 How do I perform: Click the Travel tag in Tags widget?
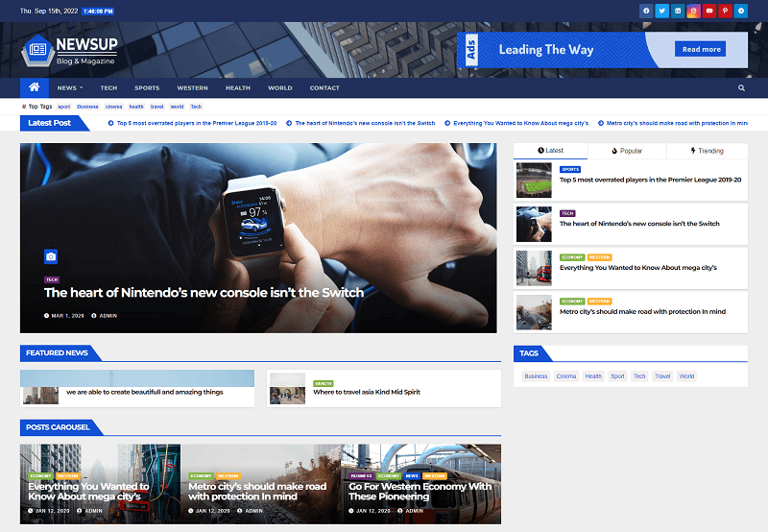[662, 376]
